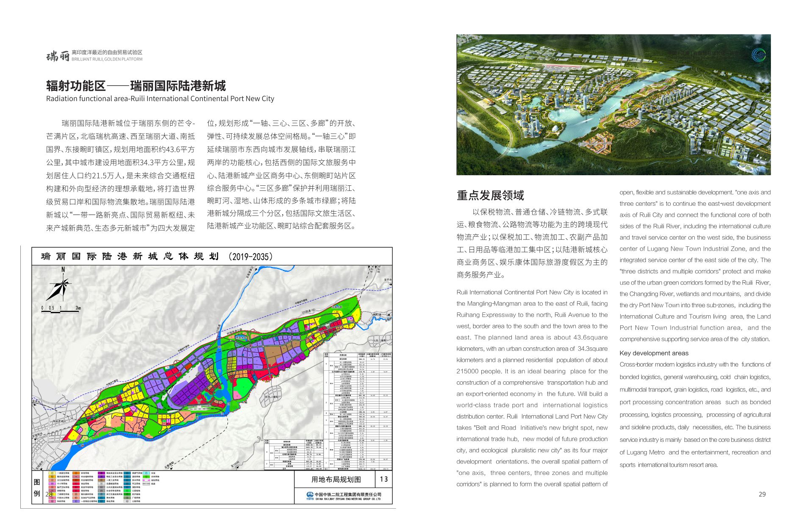The image size is (812, 532).
Task: Click the closing line 商务服务产业。
Action: pyautogui.click(x=481, y=275)
